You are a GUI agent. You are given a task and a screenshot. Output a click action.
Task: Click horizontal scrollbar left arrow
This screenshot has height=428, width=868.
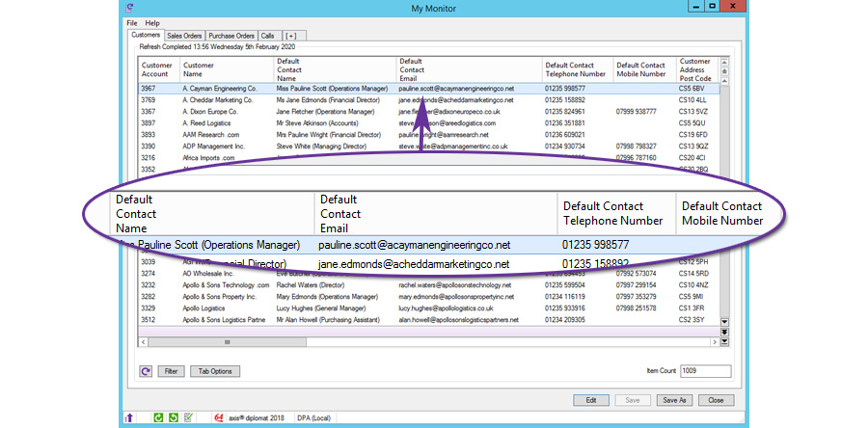pyautogui.click(x=143, y=342)
